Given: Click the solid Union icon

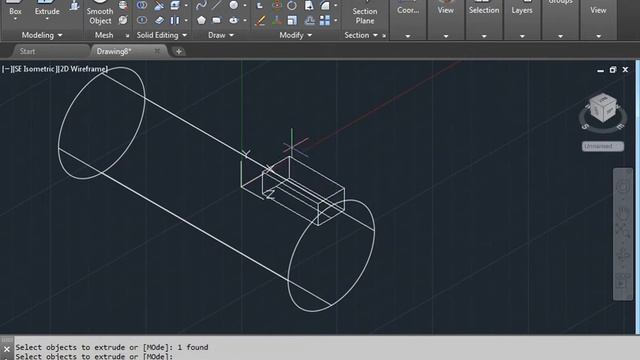Looking at the screenshot, I should 142,5.
